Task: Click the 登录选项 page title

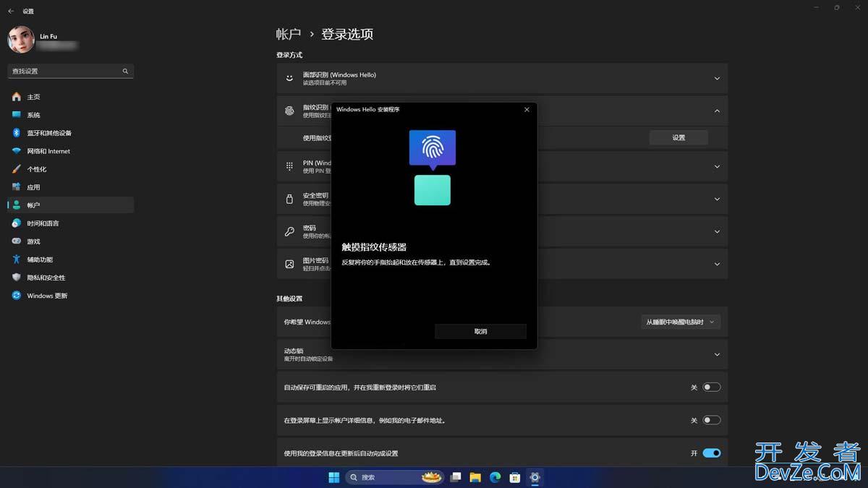Action: (347, 34)
